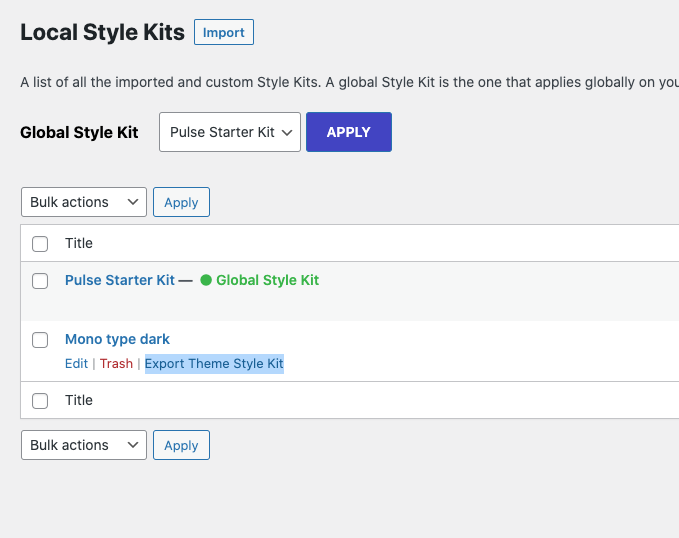
Task: Click the bottom Apply button
Action: 181,445
